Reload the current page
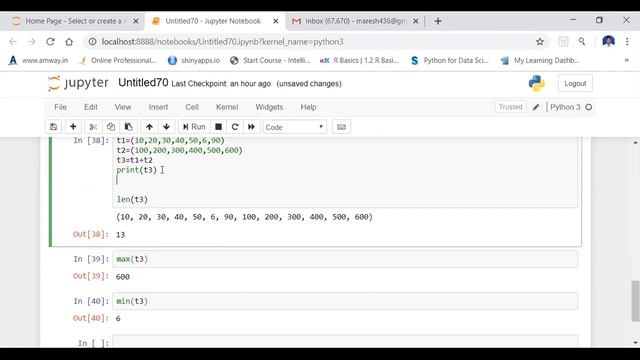The image size is (640, 360). (x=50, y=42)
